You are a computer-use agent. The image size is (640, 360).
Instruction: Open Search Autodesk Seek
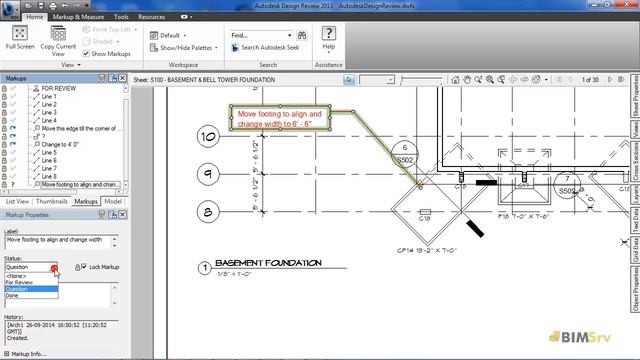point(266,48)
